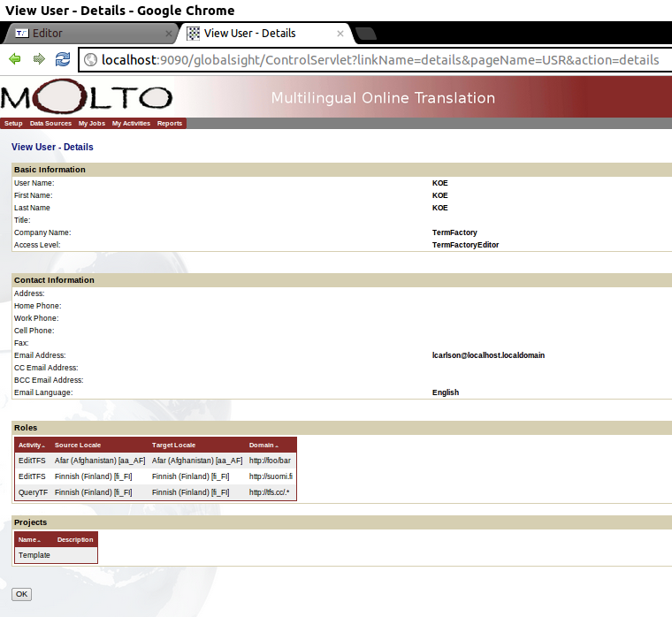The height and width of the screenshot is (617, 672).
Task: Open the Data Sources menu
Action: [50, 124]
